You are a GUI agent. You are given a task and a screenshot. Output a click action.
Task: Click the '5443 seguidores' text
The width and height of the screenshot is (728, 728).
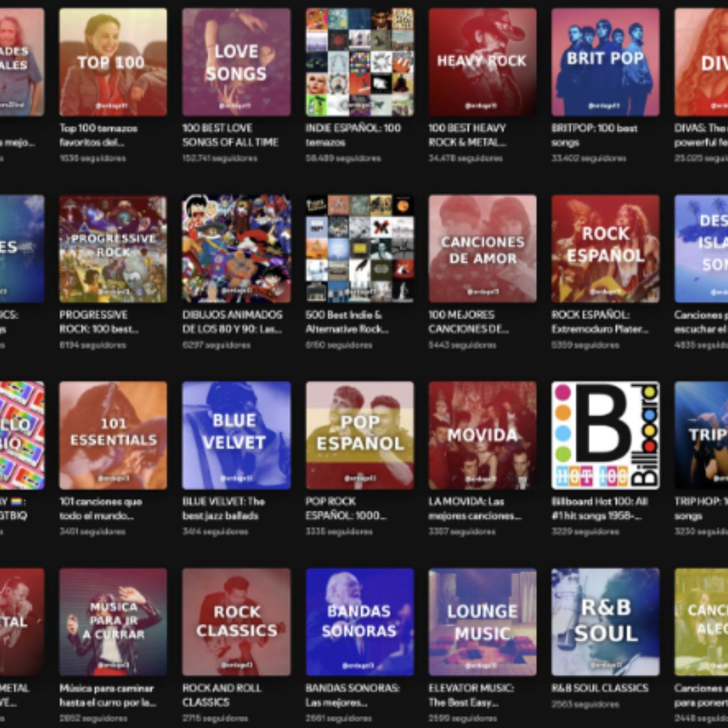[462, 345]
